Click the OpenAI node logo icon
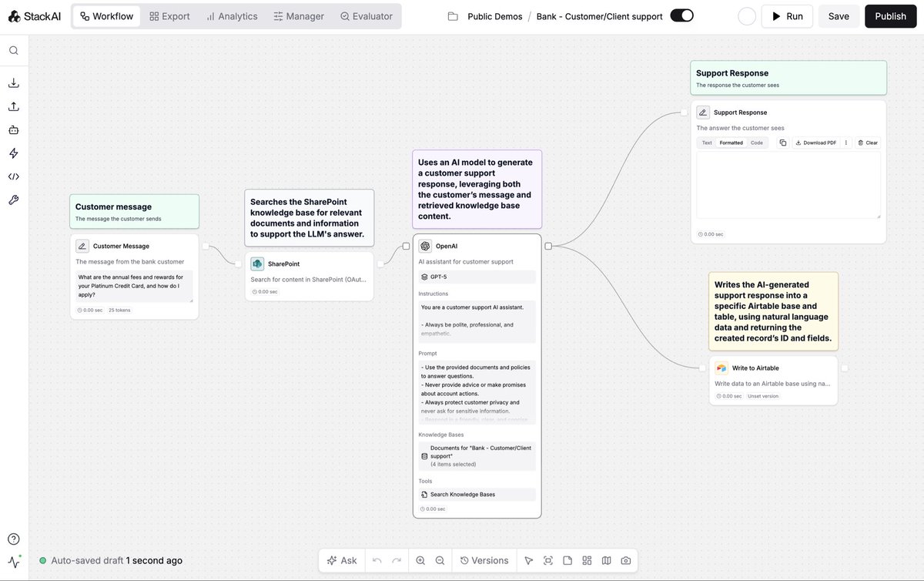 tap(425, 246)
